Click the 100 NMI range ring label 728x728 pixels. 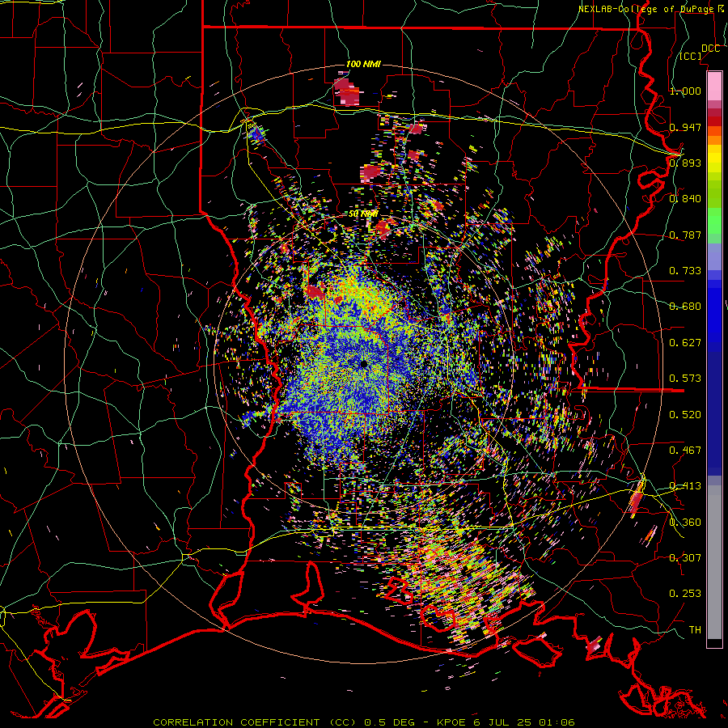click(363, 64)
